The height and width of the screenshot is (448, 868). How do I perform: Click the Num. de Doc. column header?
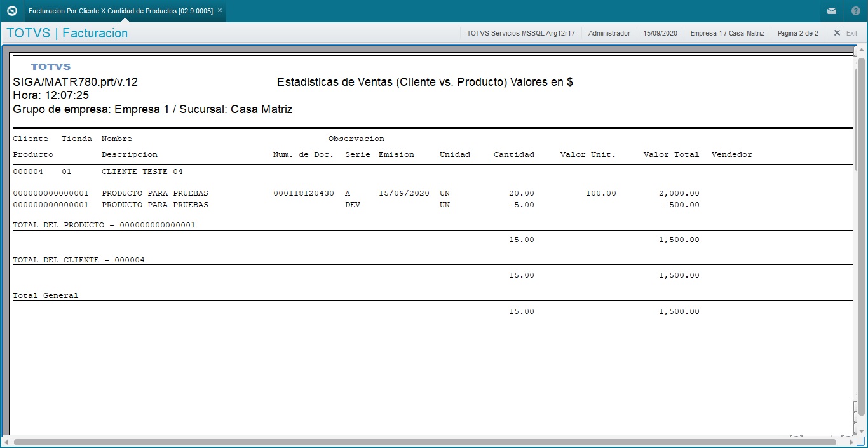point(303,154)
